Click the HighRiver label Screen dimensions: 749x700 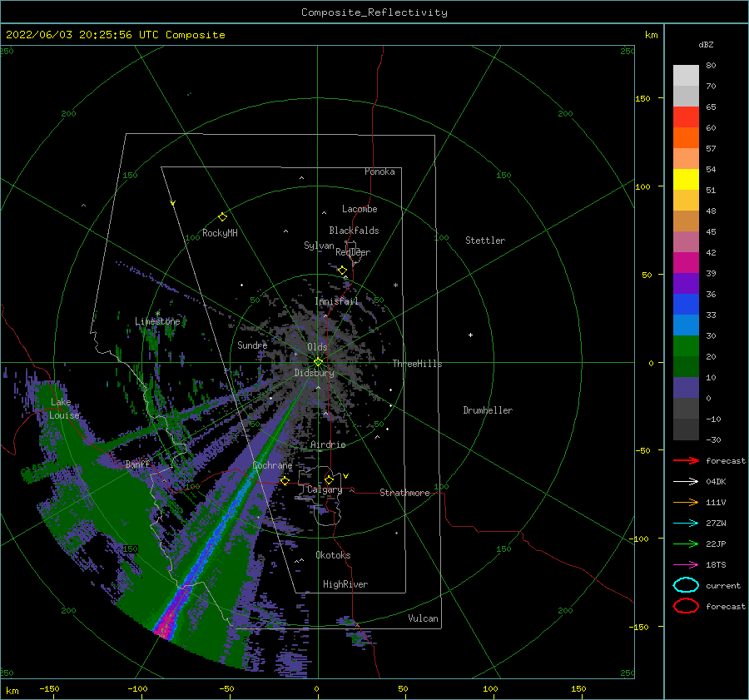pos(345,584)
